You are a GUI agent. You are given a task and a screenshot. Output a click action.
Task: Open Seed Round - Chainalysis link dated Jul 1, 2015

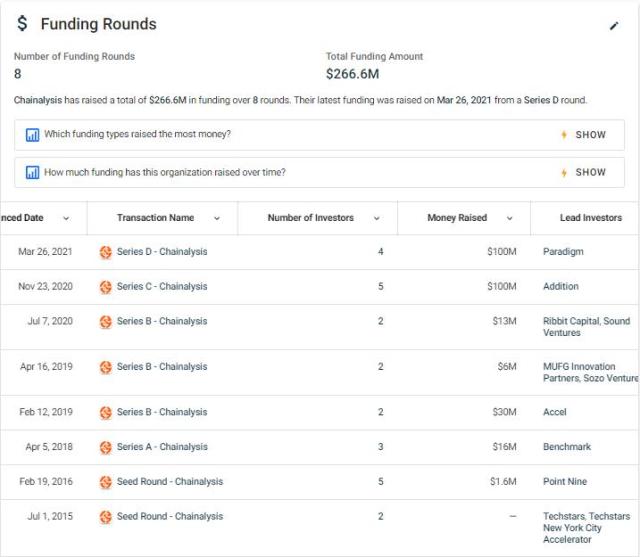click(x=170, y=516)
